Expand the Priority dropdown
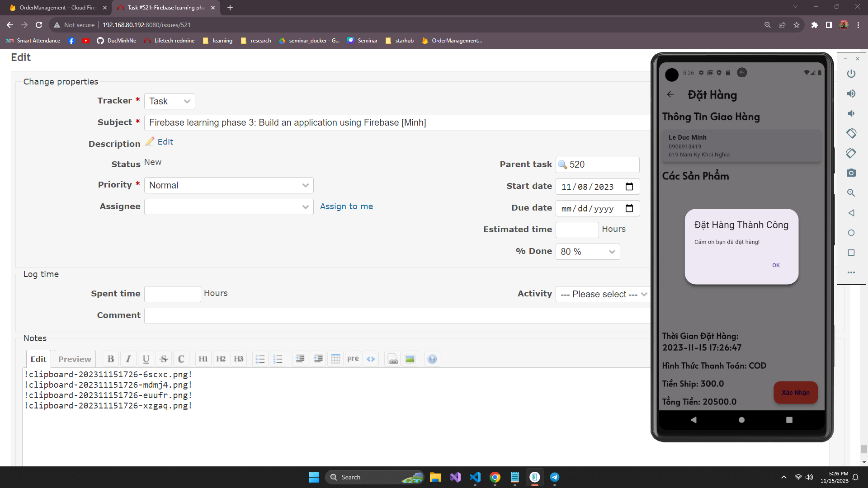This screenshot has width=868, height=488. [x=229, y=185]
